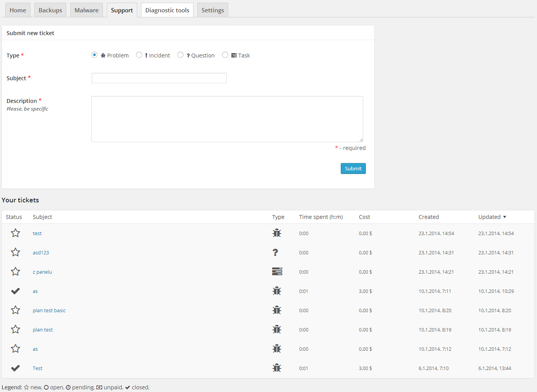Click the star status icon for plan test
537x392 pixels.
pos(15,329)
